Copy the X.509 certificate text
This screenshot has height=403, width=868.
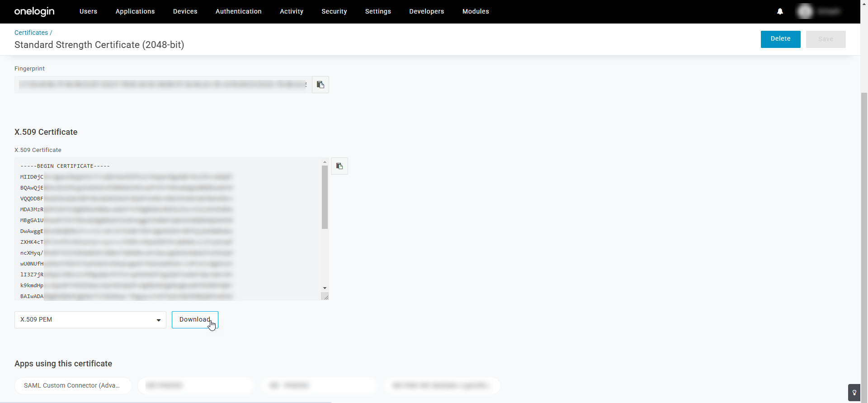point(340,166)
